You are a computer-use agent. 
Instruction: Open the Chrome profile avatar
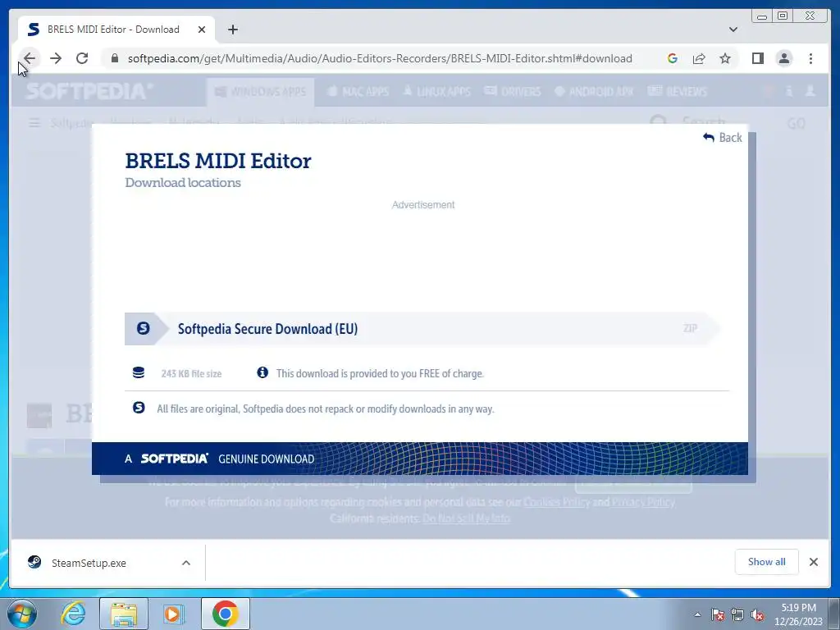[x=783, y=58]
